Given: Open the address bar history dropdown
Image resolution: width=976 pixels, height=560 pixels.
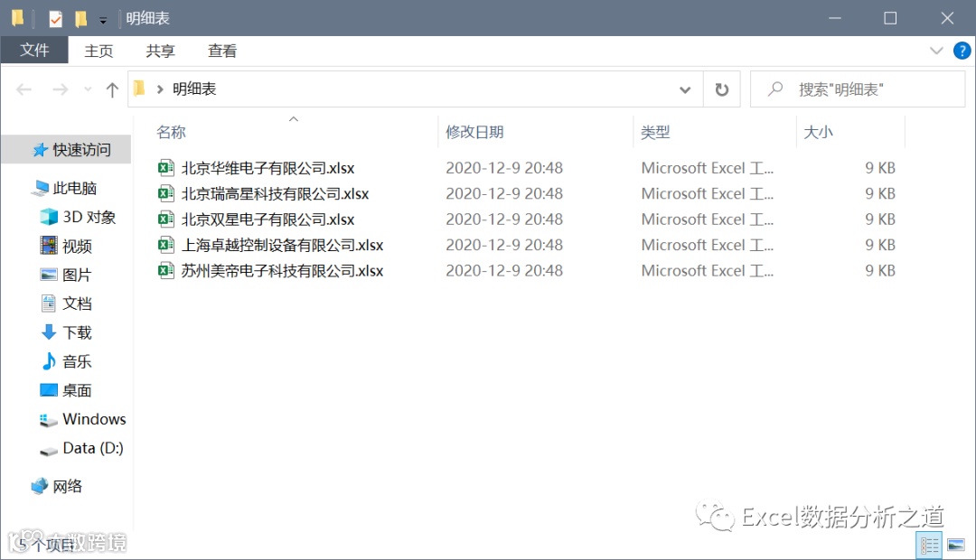Looking at the screenshot, I should (x=685, y=89).
